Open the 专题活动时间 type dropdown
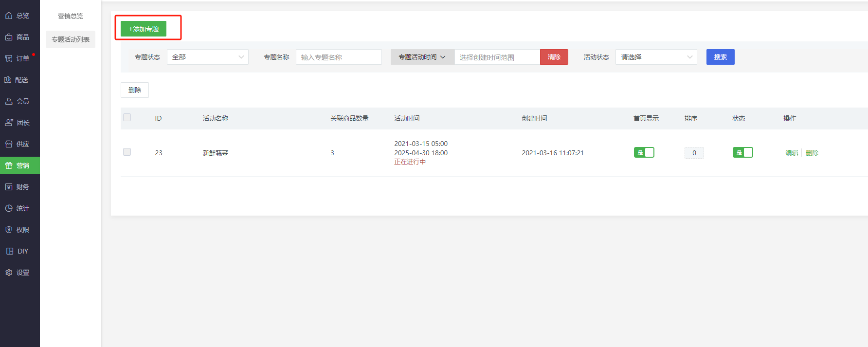This screenshot has width=868, height=347. point(422,57)
